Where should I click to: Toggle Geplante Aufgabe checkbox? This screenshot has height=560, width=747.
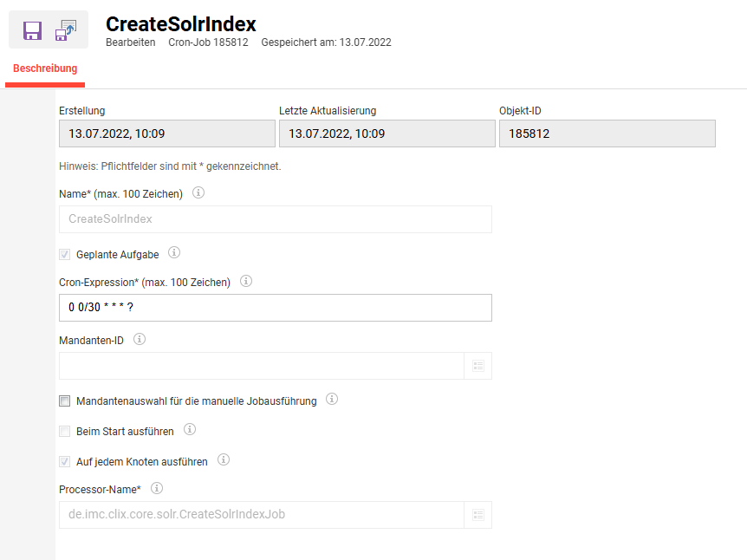click(x=64, y=255)
